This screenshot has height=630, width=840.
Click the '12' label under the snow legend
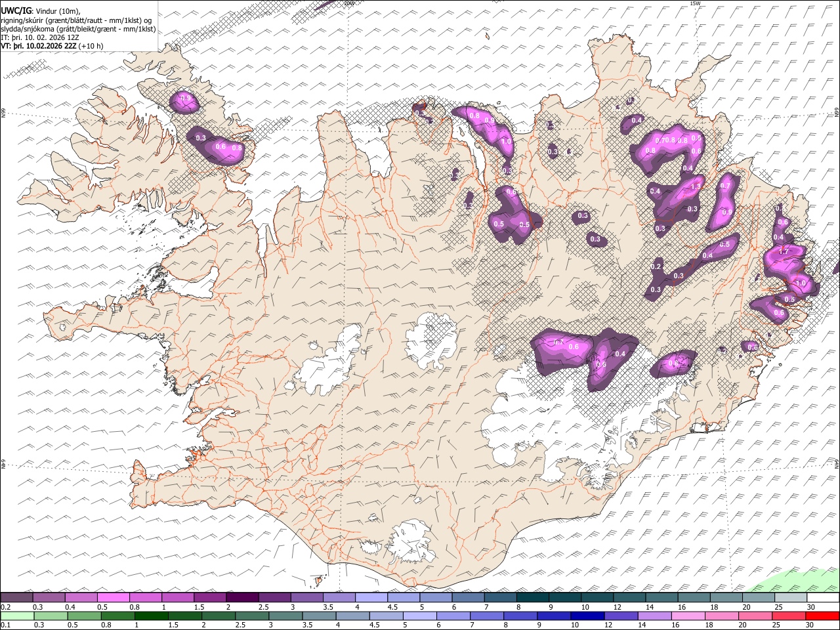[618, 607]
